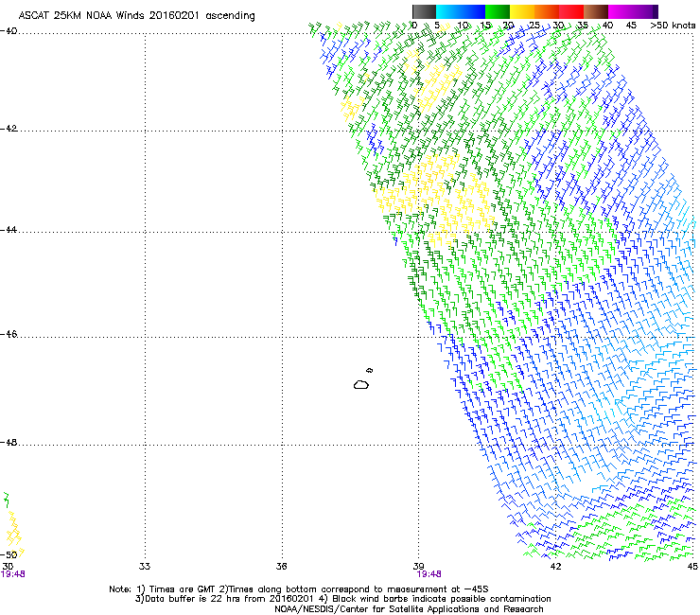Click the cyan-to-blue 5-15 knots legend segment
The image size is (700, 615).
tap(461, 11)
